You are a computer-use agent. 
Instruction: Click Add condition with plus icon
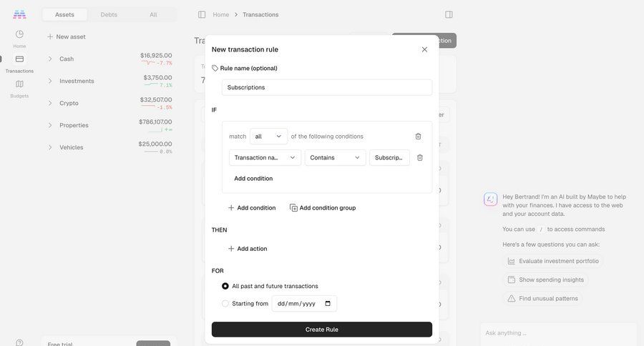coord(252,208)
